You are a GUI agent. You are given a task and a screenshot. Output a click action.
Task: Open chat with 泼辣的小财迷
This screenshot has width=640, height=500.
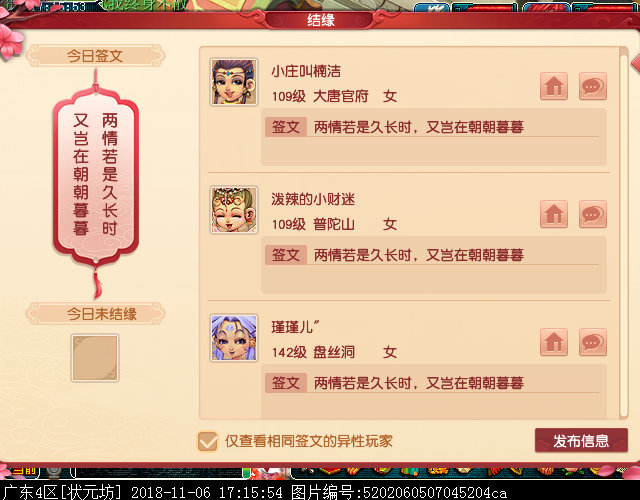pos(593,214)
